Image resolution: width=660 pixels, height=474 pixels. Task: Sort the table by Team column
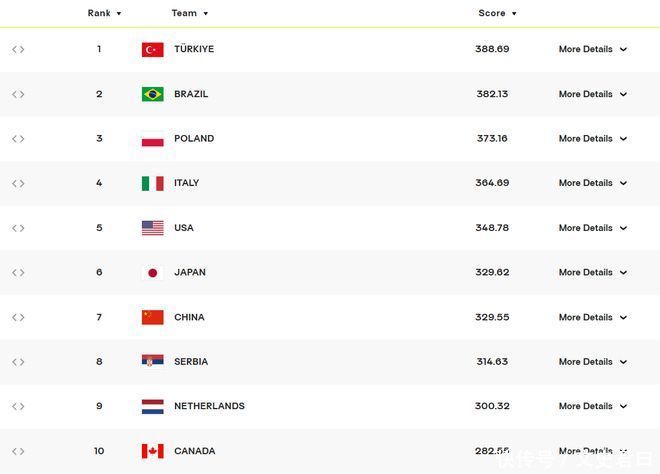pyautogui.click(x=189, y=14)
